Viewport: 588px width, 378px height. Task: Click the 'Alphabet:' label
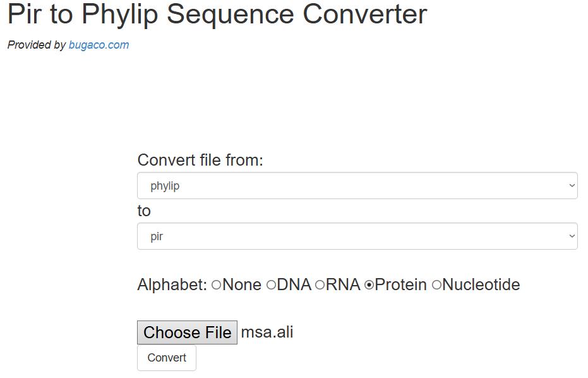click(x=172, y=285)
